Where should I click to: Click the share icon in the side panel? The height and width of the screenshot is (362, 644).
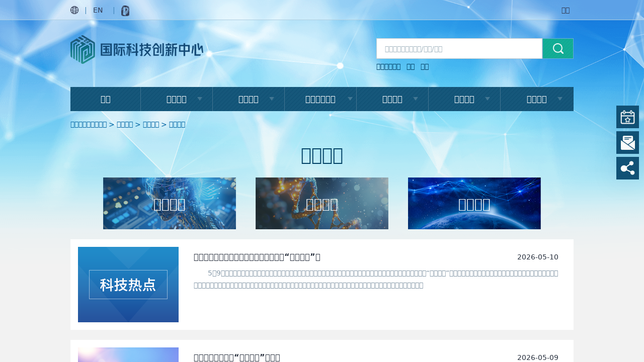[x=627, y=168]
